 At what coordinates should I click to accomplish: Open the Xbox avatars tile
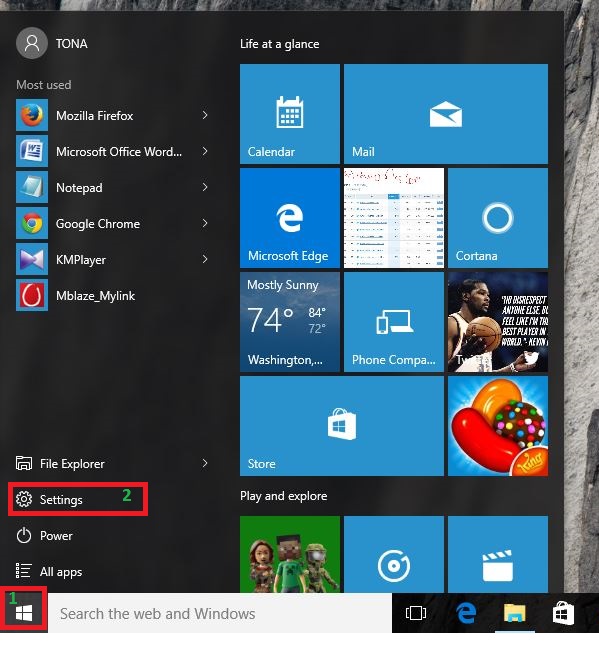click(x=290, y=554)
